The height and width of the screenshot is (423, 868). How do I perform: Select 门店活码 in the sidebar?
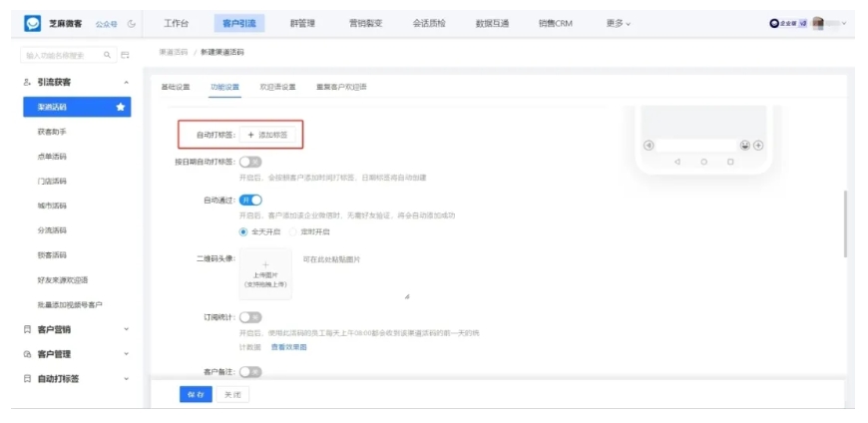coord(52,181)
